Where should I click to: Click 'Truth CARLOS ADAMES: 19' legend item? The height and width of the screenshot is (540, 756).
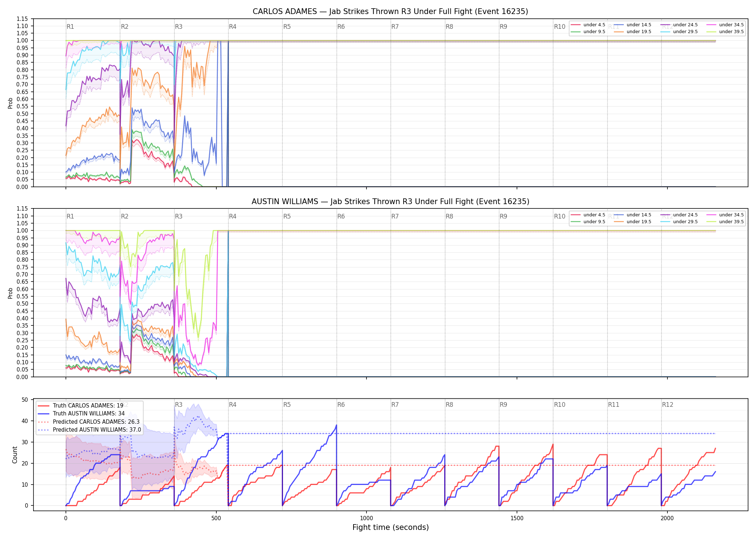coord(81,406)
